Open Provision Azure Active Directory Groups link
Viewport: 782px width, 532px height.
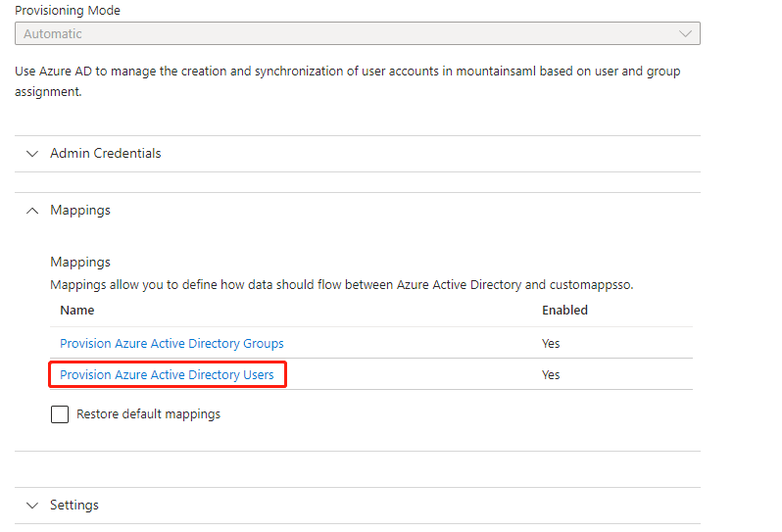pyautogui.click(x=171, y=344)
